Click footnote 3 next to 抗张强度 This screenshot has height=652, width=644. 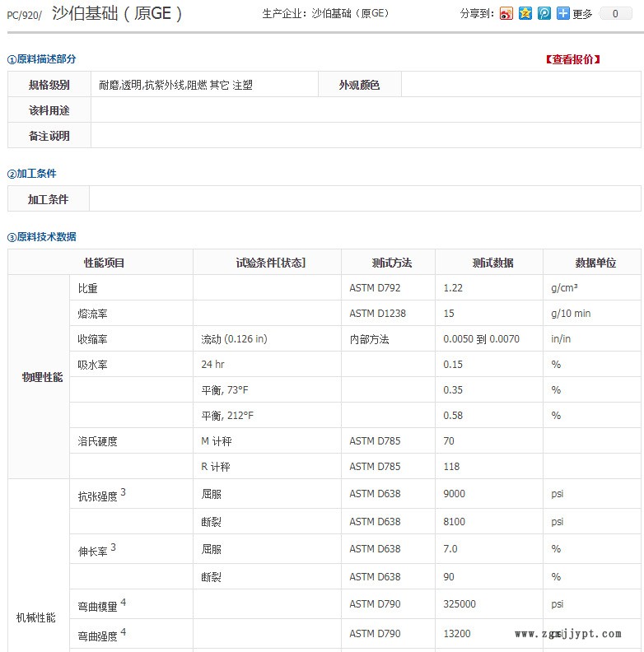124,492
